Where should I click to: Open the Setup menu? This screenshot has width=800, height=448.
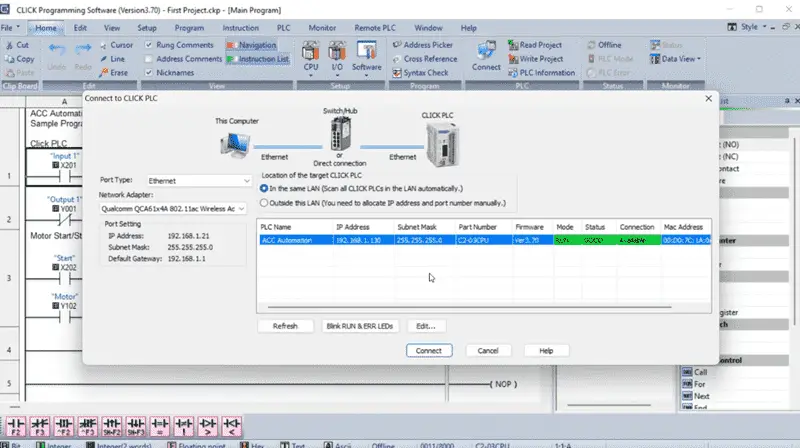point(147,28)
